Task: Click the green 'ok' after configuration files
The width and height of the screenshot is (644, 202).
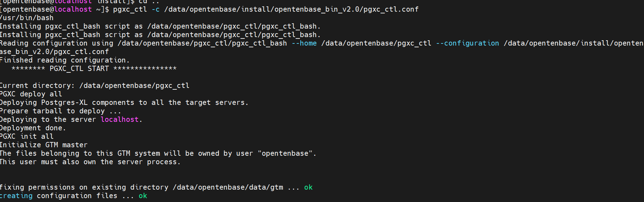Action: coord(143,196)
